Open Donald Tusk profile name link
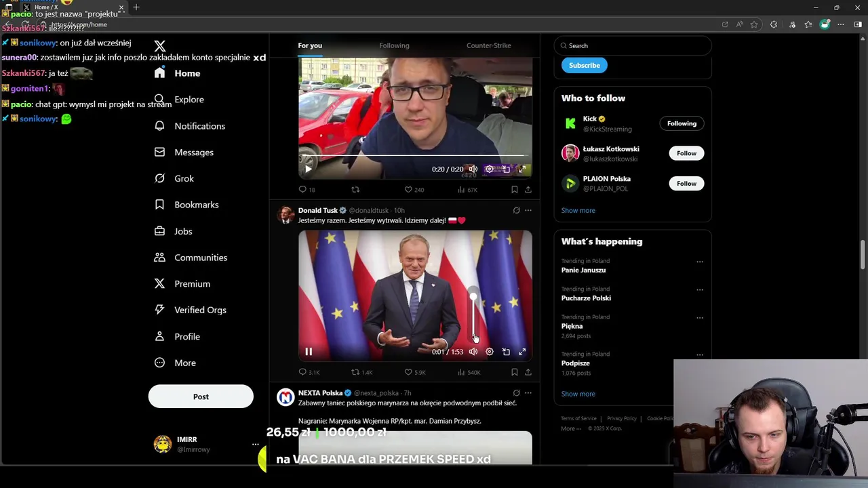The width and height of the screenshot is (868, 488). pos(317,211)
